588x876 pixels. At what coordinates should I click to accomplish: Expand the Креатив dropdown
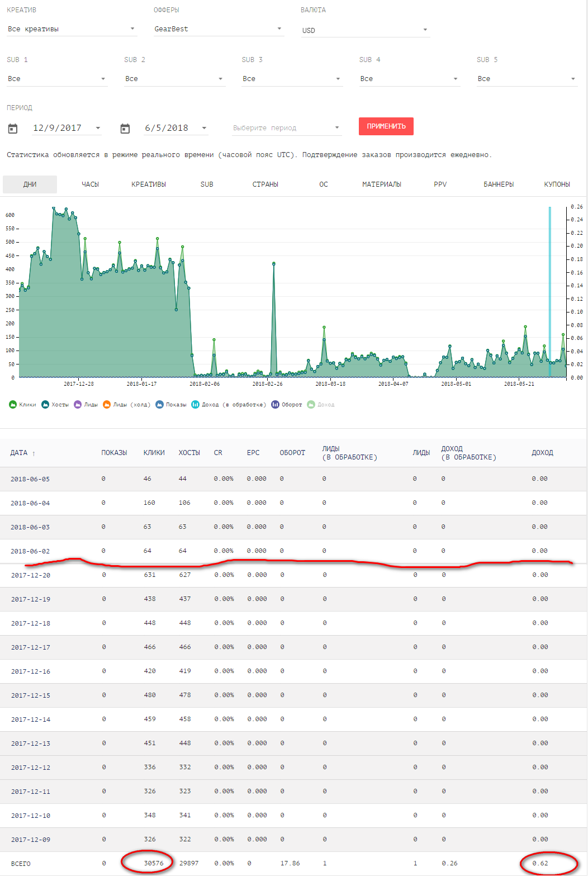click(x=71, y=29)
